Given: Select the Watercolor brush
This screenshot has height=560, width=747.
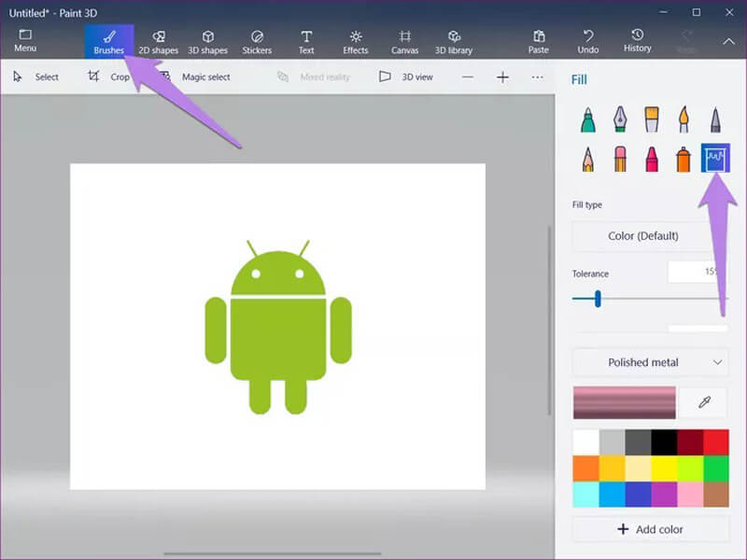Looking at the screenshot, I should (684, 119).
